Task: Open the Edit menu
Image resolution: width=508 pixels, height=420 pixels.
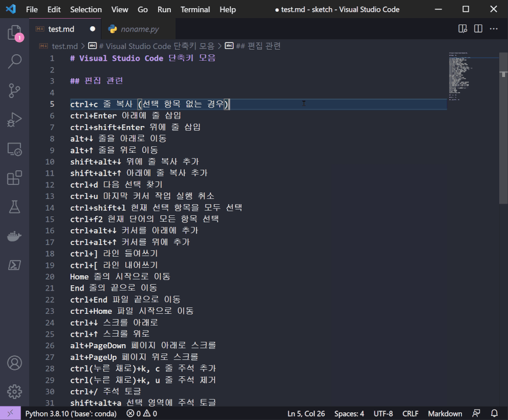Action: [x=54, y=9]
